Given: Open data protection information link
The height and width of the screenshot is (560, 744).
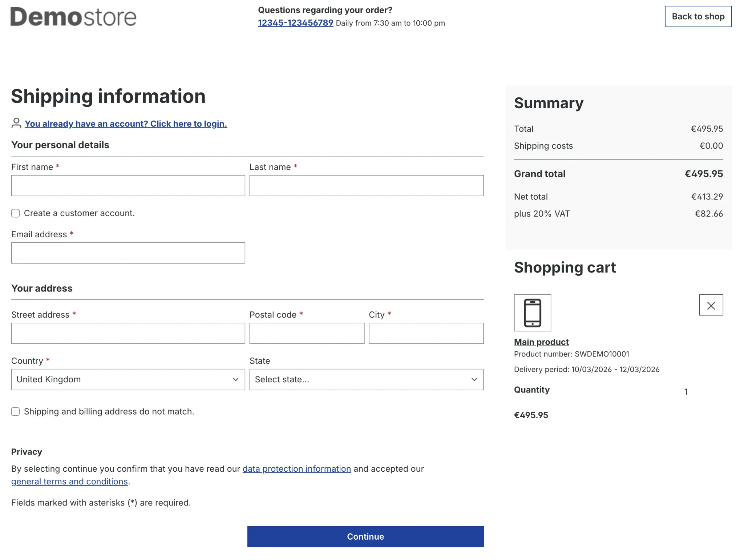Looking at the screenshot, I should 296,469.
